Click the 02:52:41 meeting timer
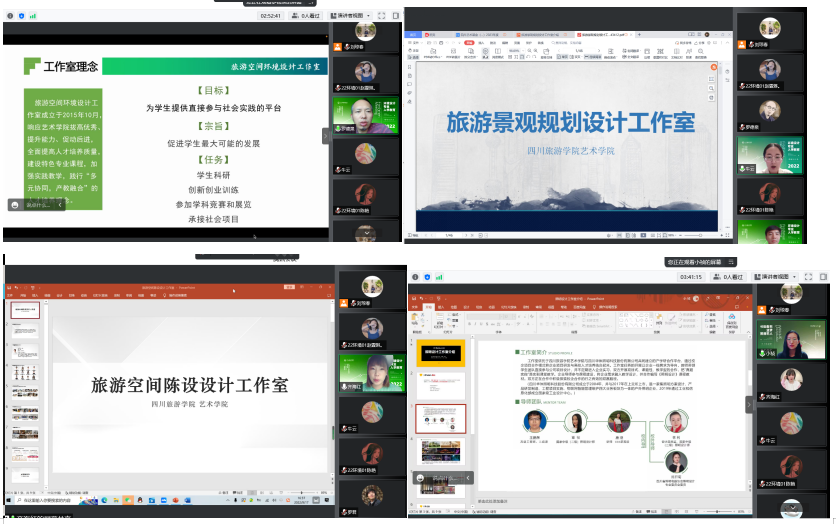This screenshot has width=836, height=524. (270, 16)
